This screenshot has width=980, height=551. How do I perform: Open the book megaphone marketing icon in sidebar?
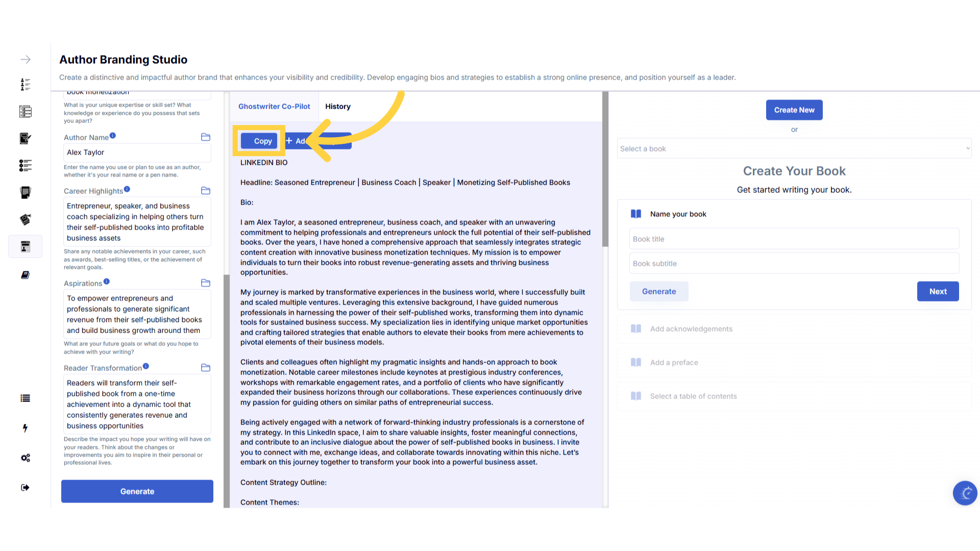(x=25, y=219)
